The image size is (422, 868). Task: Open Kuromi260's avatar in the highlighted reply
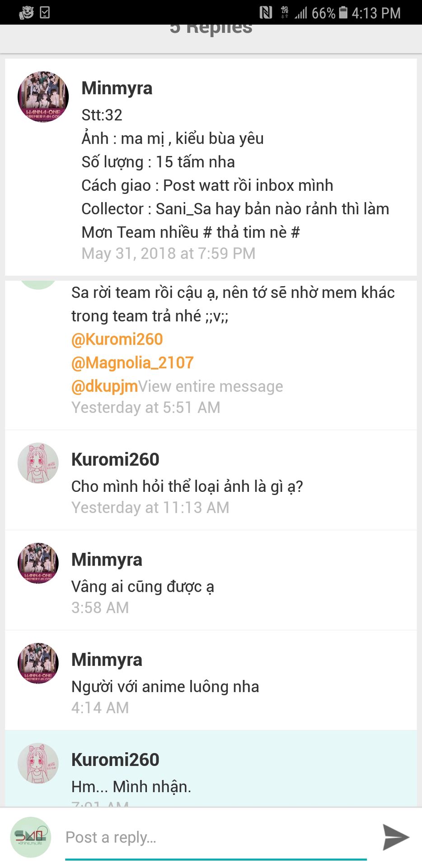point(38,763)
